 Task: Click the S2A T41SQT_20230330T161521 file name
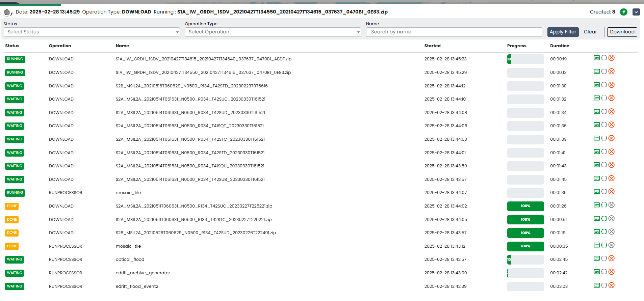(x=190, y=126)
